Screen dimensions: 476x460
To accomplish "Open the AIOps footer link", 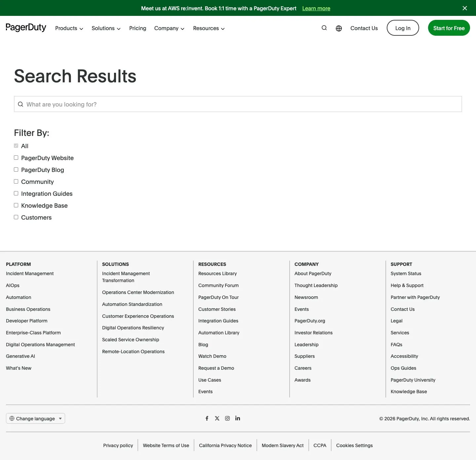I will tap(13, 285).
